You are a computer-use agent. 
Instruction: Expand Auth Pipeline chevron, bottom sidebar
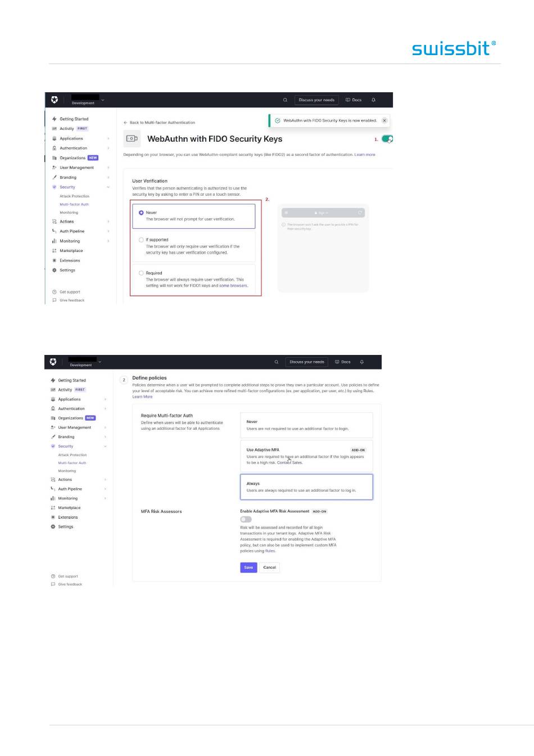105,489
